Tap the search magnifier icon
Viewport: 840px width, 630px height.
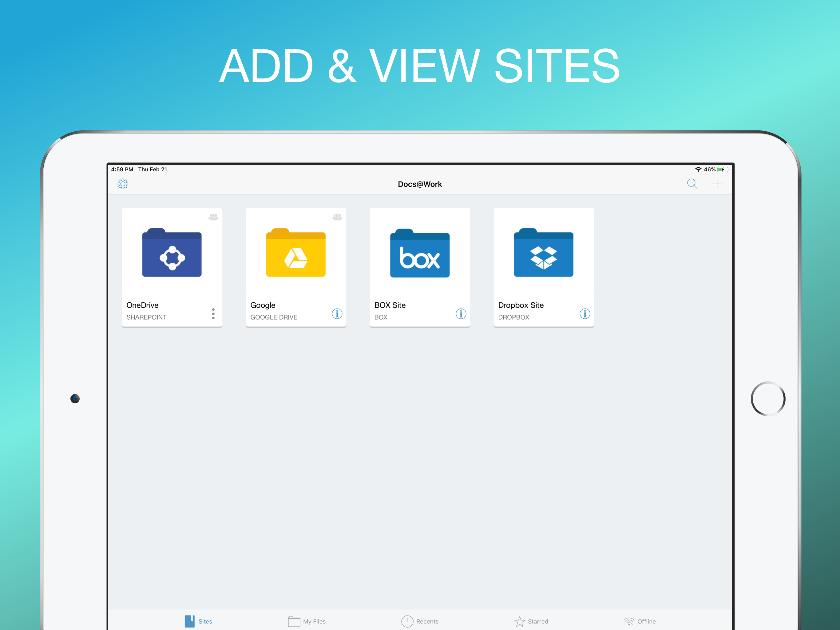pos(692,184)
